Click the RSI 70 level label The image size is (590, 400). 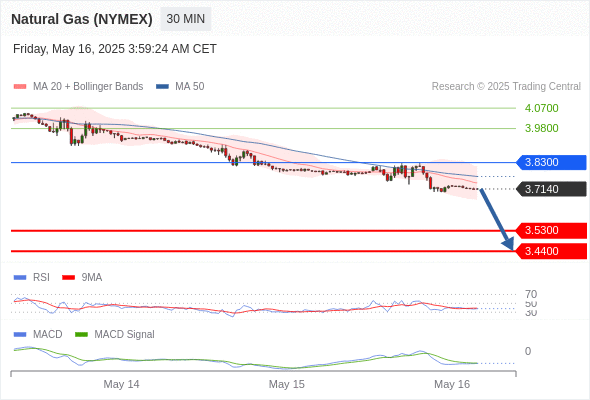pos(531,294)
